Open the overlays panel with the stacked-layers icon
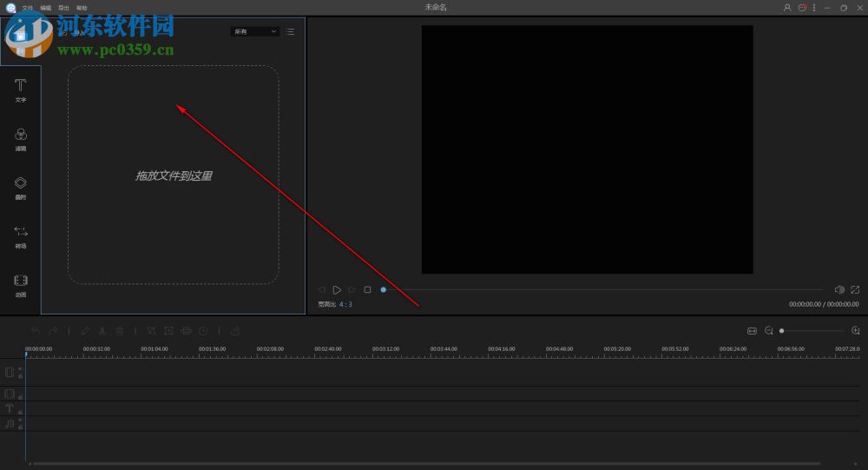This screenshot has width=868, height=470. tap(21, 188)
